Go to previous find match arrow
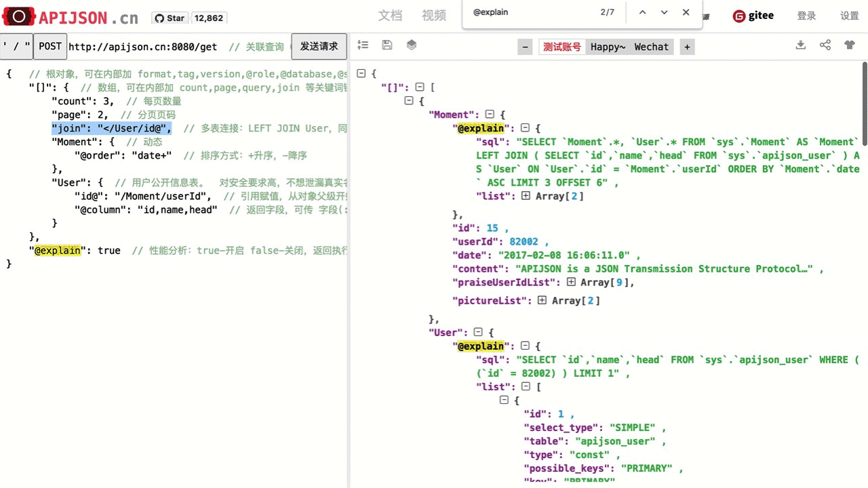Viewport: 868px width, 488px height. [642, 13]
